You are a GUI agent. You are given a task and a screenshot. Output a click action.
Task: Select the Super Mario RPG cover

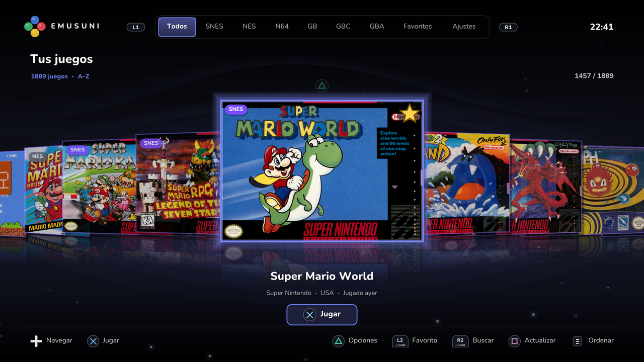point(178,184)
